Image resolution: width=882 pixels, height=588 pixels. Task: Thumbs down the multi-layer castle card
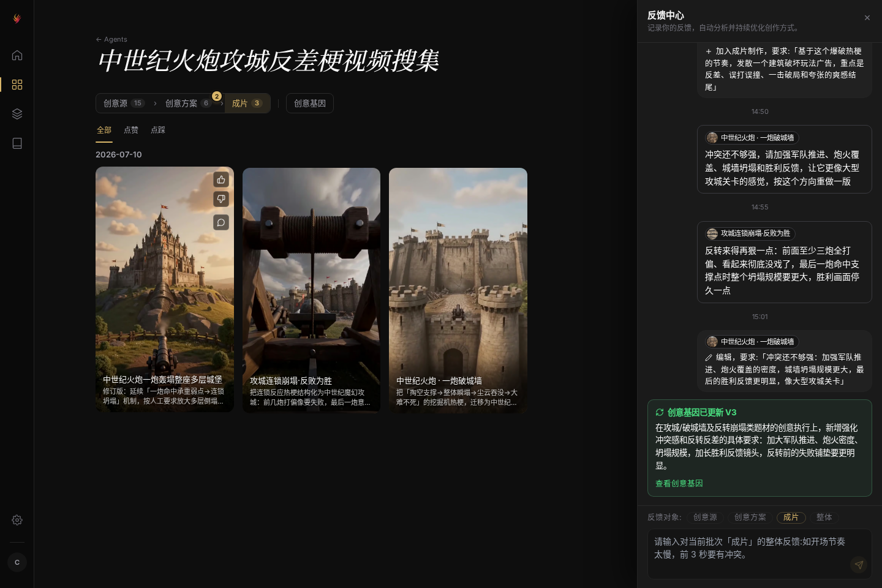coord(221,199)
